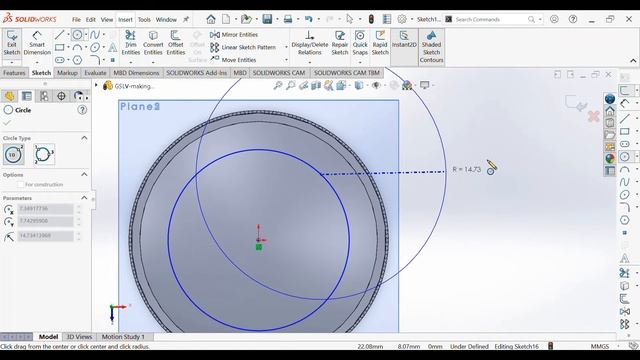Open Linear Sketch Pattern dropdown arrow
This screenshot has width=640, height=360.
pos(286,47)
